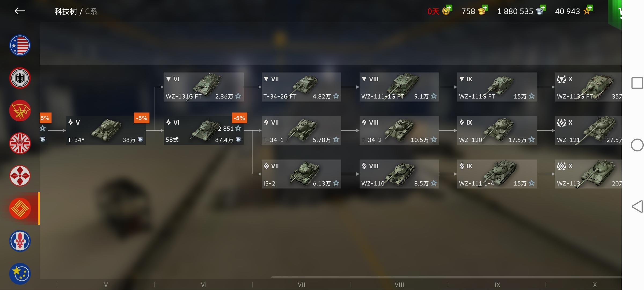The image size is (644, 290).
Task: Tap the Android home circle button
Action: coord(637,145)
